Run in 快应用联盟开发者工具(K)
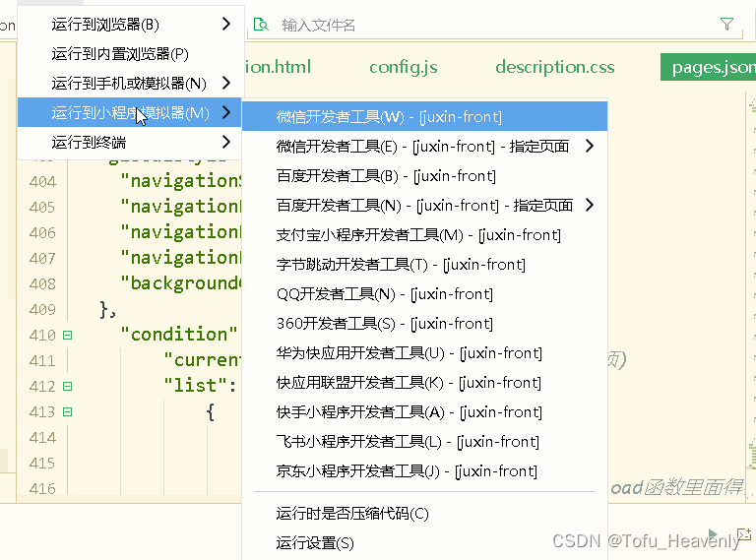The image size is (756, 560). pos(424,383)
